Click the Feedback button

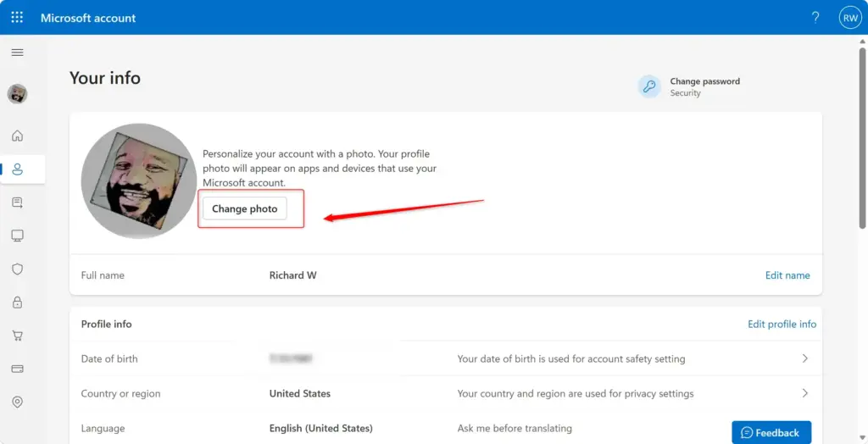[771, 432]
